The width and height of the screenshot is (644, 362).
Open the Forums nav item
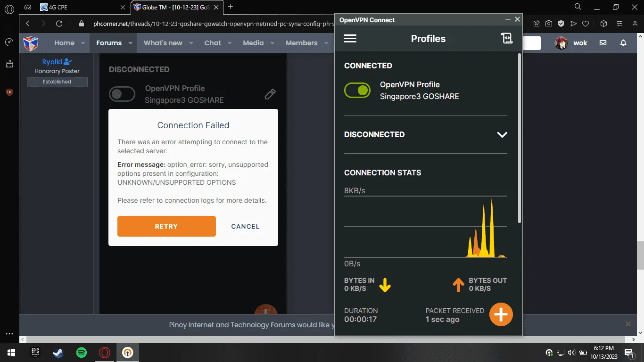(x=109, y=43)
